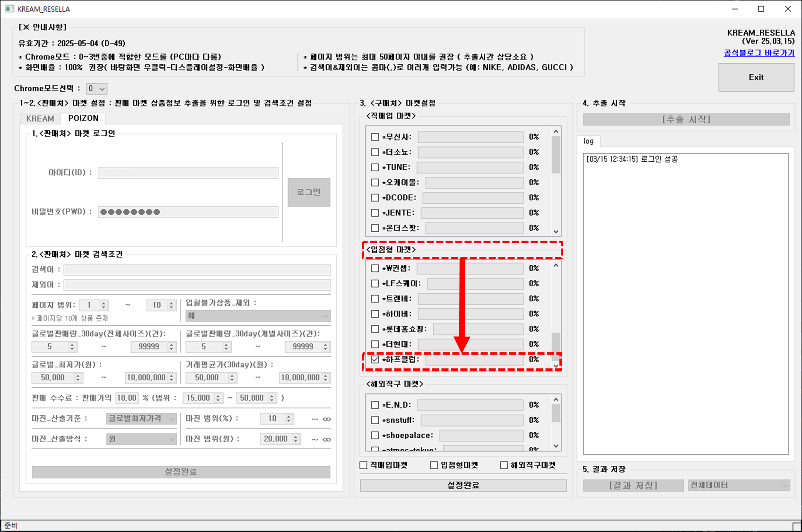Click the 판매가의 percentage fee field
The height and width of the screenshot is (532, 802).
127,398
